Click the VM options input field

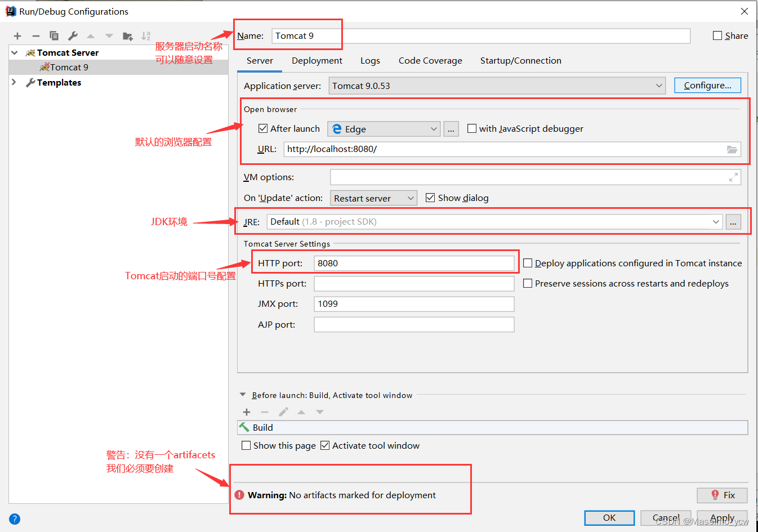[536, 177]
